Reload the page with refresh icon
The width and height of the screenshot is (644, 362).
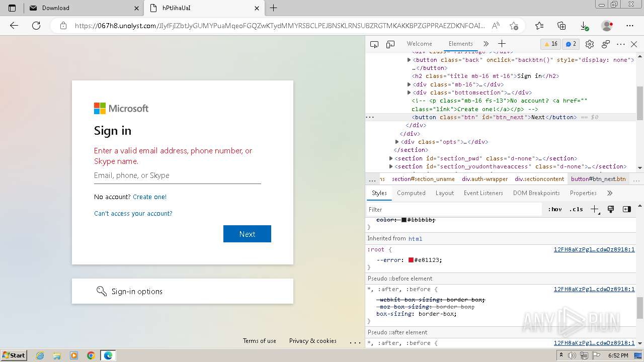(36, 26)
